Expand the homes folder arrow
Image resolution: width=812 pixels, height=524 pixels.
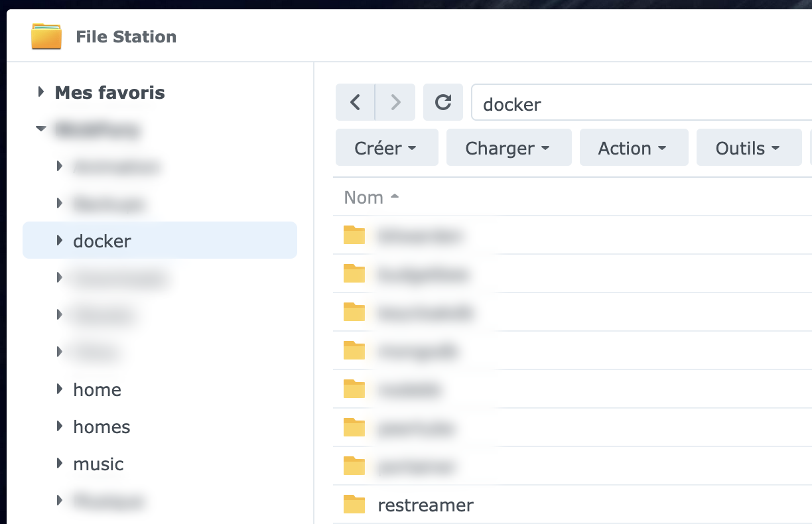[x=60, y=426]
